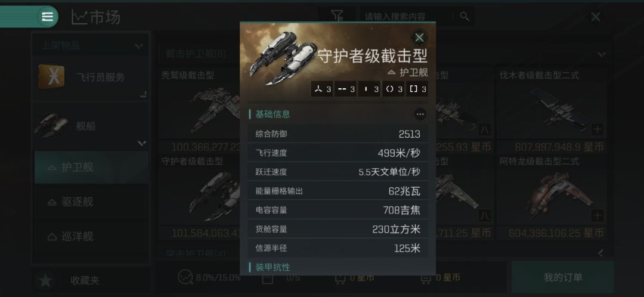Select the 驱逐舰 category
This screenshot has width=644, height=297.
click(x=91, y=202)
